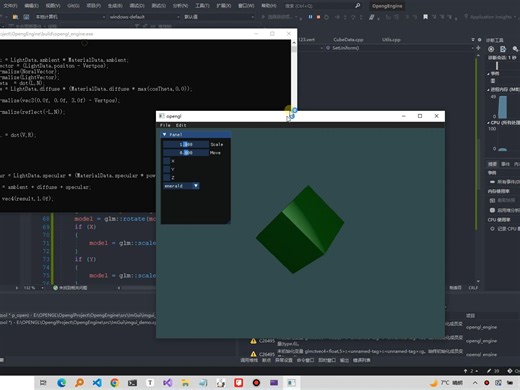Click the last tab in the bottom debug tab strip

[x=362, y=360]
